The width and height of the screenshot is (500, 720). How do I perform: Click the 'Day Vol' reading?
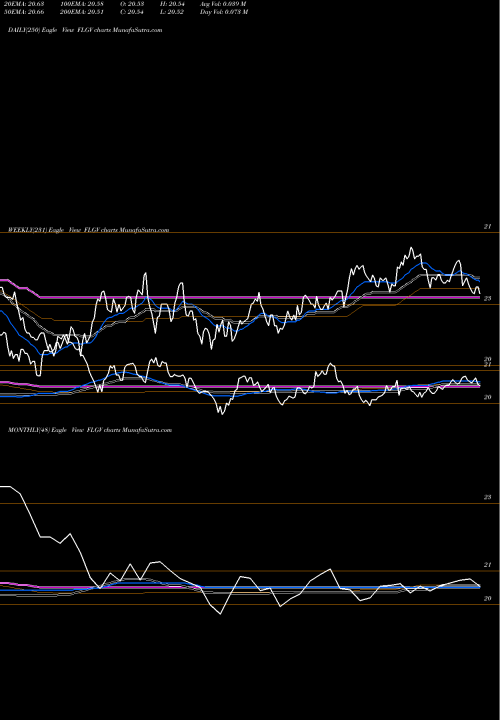tap(224, 12)
